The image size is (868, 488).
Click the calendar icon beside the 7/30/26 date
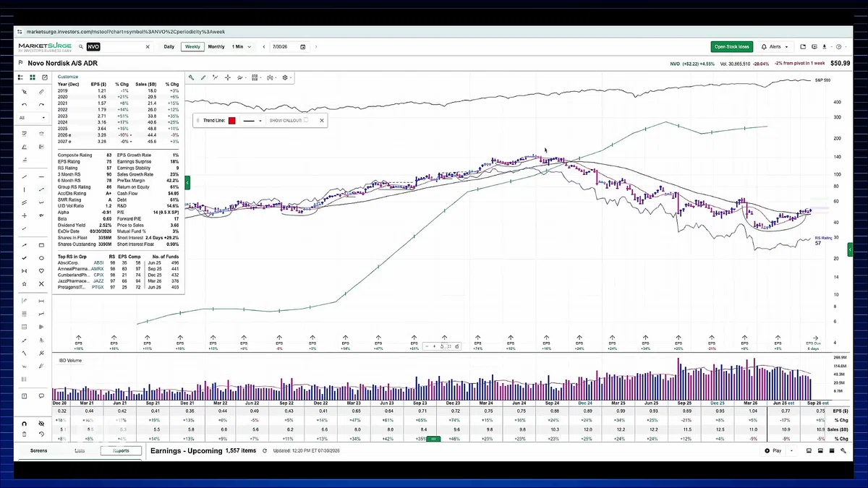[302, 46]
